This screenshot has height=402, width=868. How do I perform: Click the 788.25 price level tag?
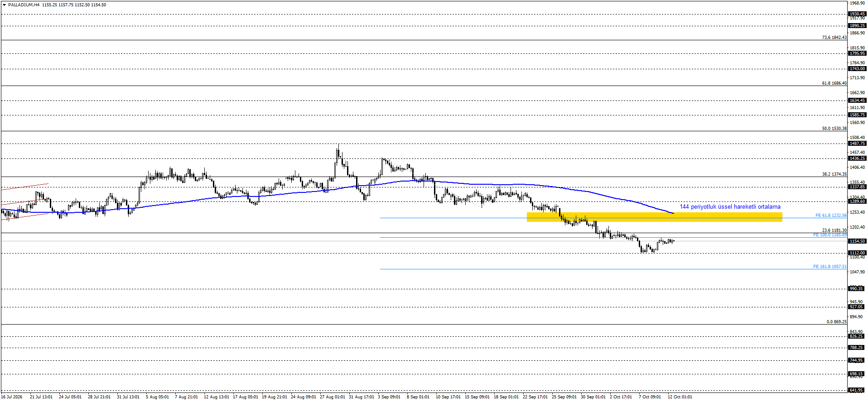point(857,348)
